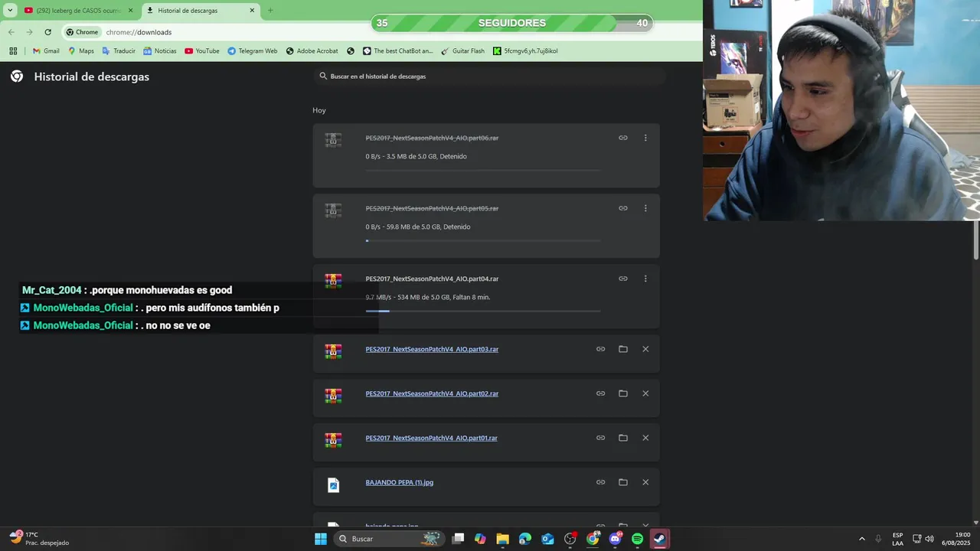Copy download link for part06.rar
This screenshot has width=980, height=551.
(623, 138)
